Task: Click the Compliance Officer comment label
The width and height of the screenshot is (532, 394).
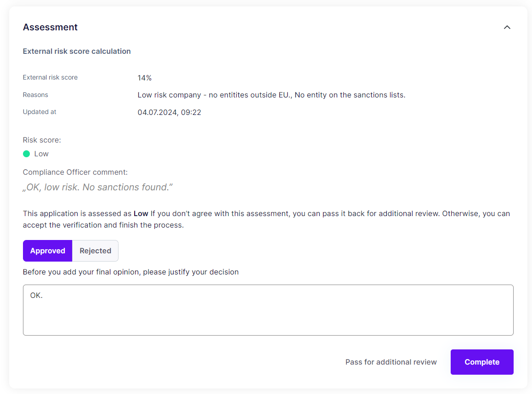Action: click(75, 172)
